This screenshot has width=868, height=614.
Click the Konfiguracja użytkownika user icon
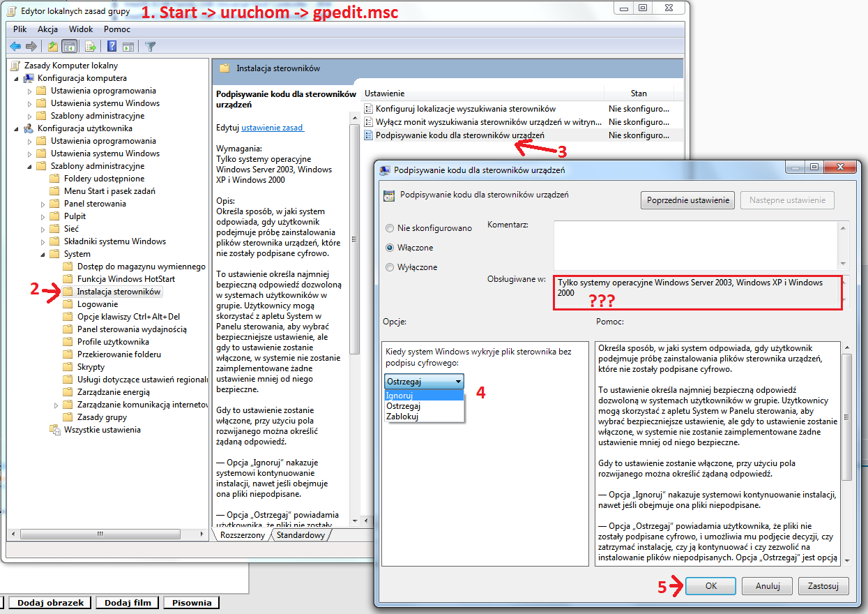[x=29, y=128]
